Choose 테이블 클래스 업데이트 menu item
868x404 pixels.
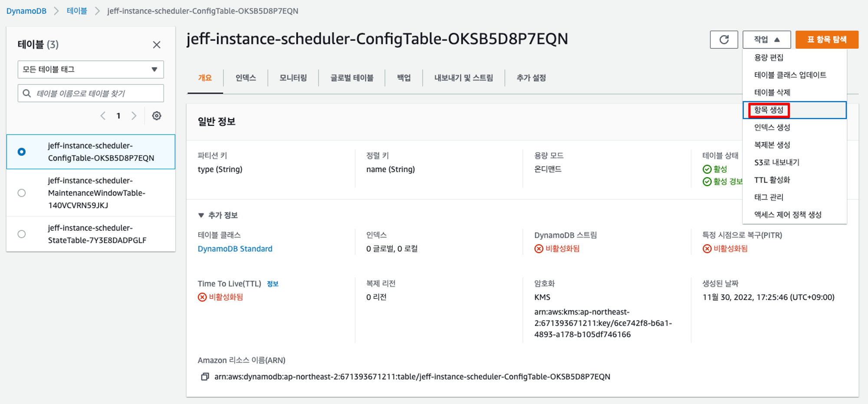pyautogui.click(x=794, y=75)
